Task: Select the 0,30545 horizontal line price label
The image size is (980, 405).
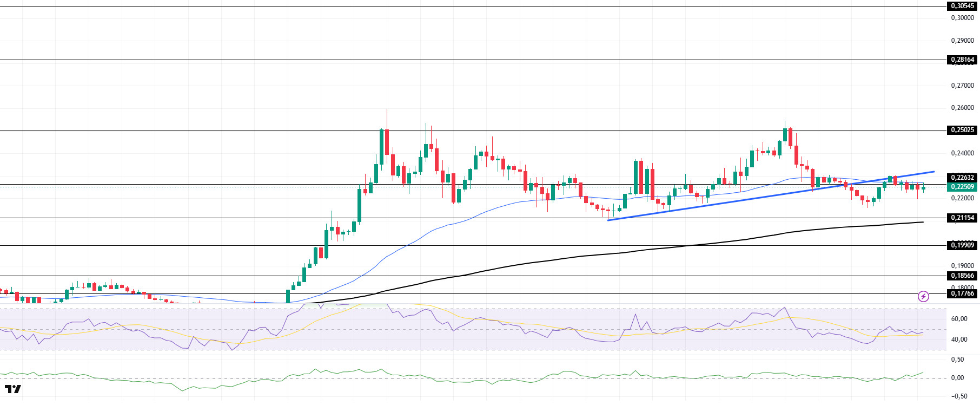Action: pyautogui.click(x=962, y=6)
